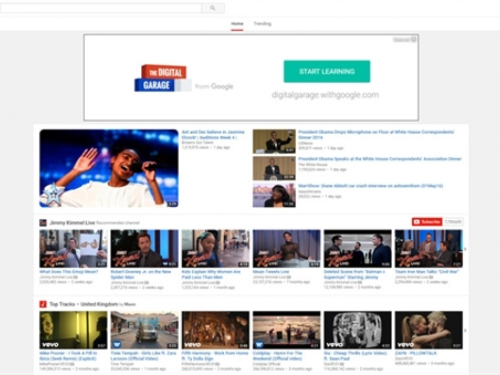
Task: Advance Jimmy Kimmel row with next arrow
Action: [465, 249]
